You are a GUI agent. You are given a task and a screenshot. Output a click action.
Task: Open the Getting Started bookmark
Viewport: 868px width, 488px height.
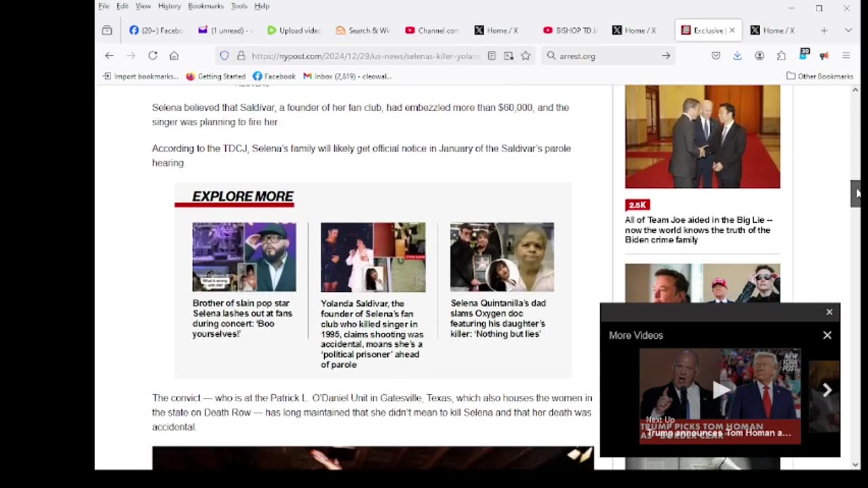tap(215, 76)
